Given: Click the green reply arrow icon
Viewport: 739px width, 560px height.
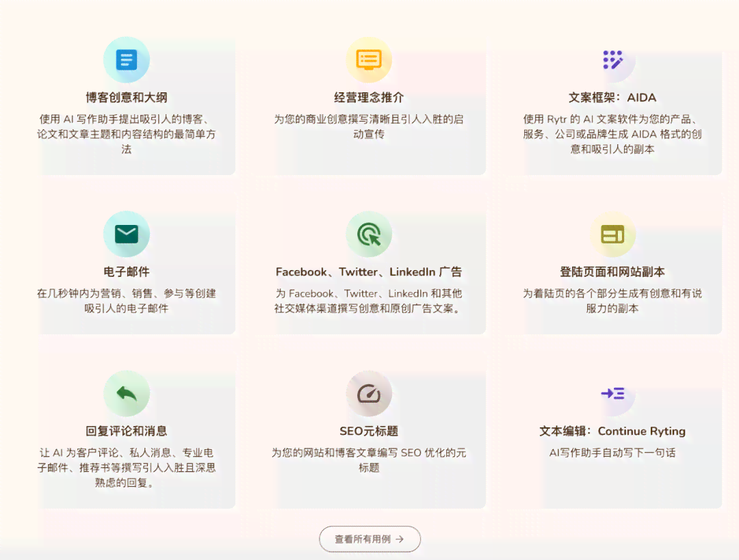Looking at the screenshot, I should tap(127, 393).
